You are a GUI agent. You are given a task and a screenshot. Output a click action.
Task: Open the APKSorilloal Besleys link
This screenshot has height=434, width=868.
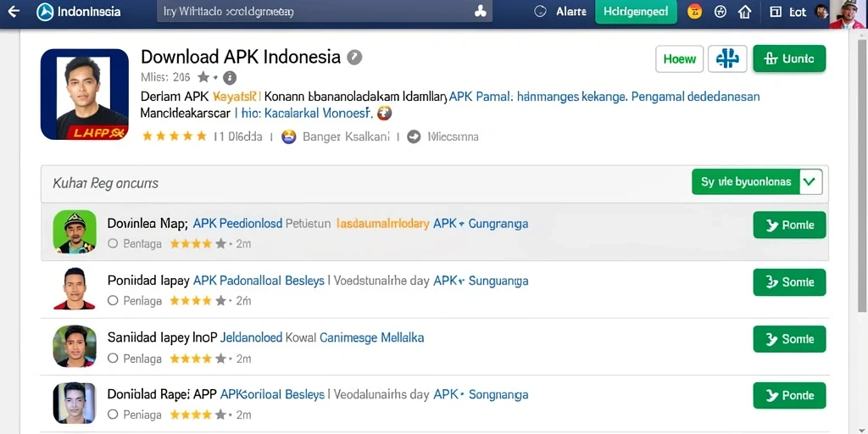point(272,395)
